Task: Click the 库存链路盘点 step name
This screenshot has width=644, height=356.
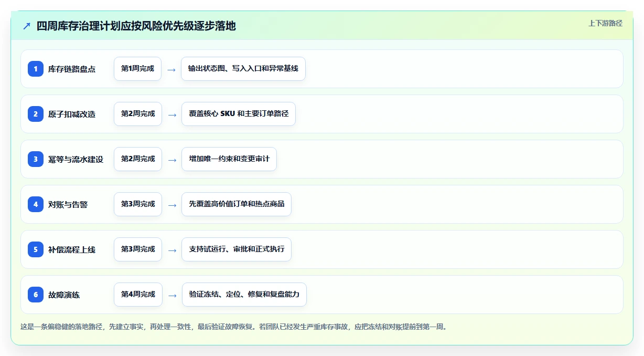Action: click(72, 69)
